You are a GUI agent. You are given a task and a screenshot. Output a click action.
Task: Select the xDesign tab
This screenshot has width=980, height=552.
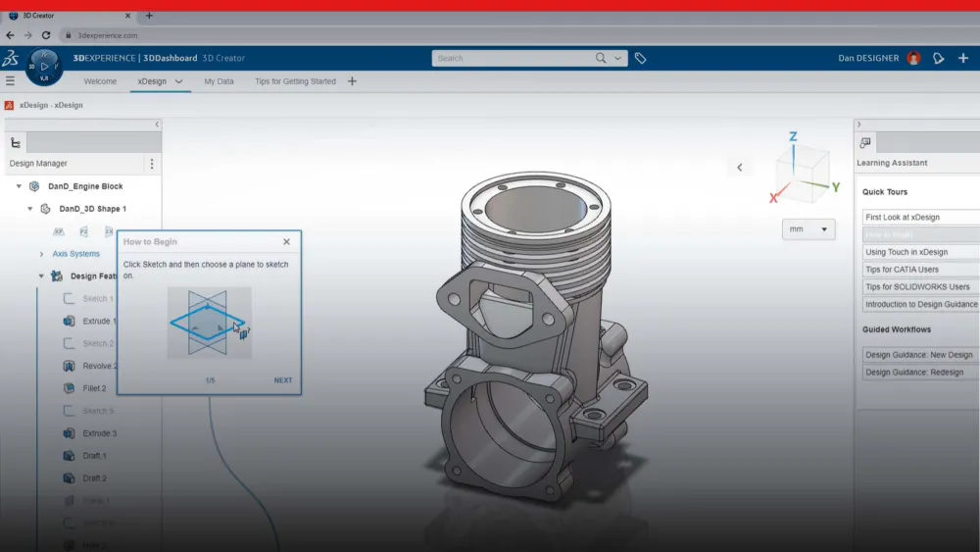(x=152, y=81)
